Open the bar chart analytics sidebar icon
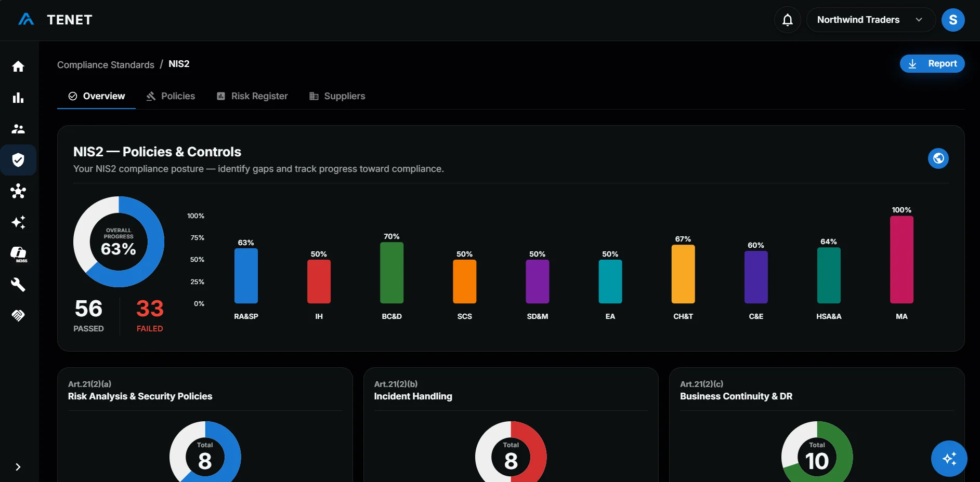The image size is (980, 482). coord(18,98)
